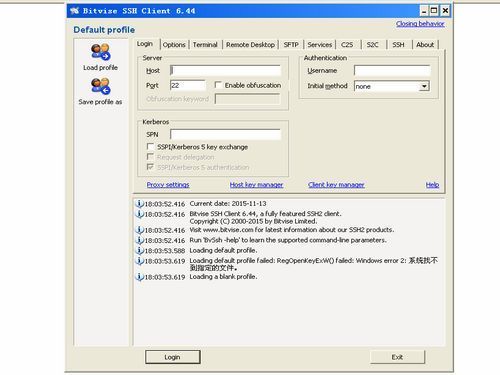Select the S2C tab

(372, 45)
